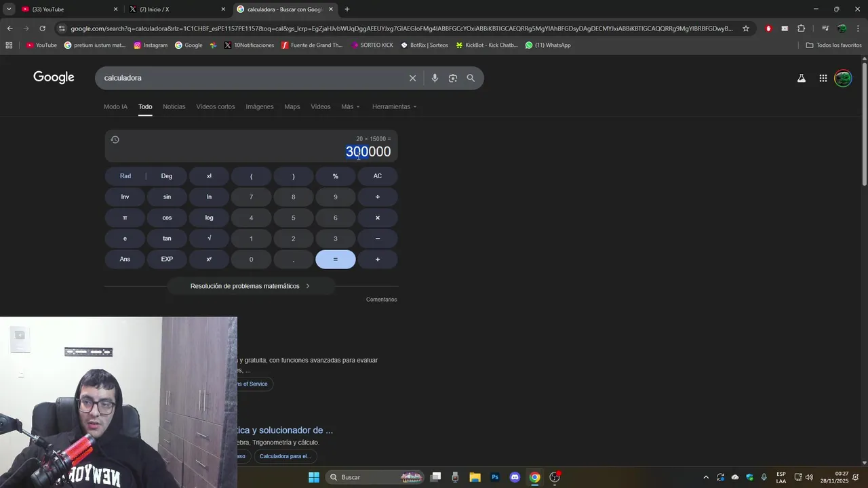Click the pi constant button

pos(125,218)
